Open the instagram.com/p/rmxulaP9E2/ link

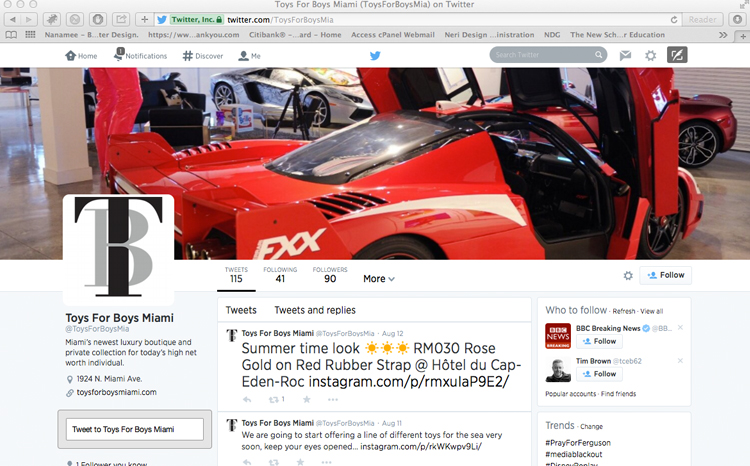[409, 382]
